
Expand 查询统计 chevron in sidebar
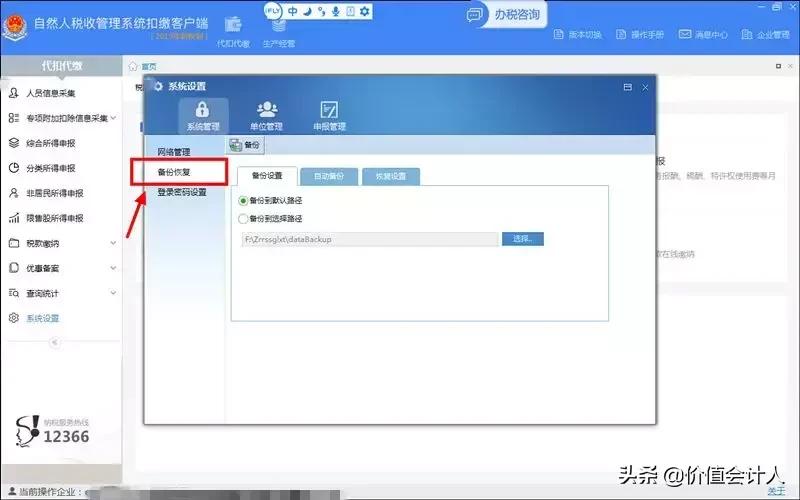tap(113, 293)
